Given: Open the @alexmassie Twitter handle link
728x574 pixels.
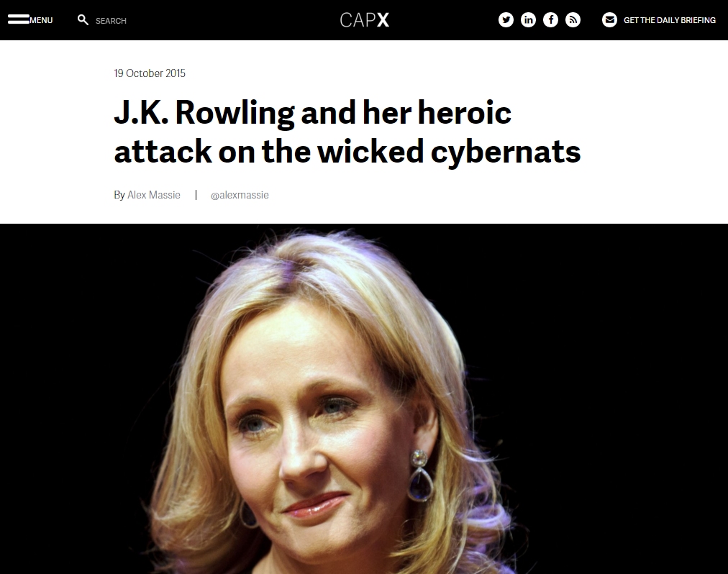Looking at the screenshot, I should click(240, 196).
